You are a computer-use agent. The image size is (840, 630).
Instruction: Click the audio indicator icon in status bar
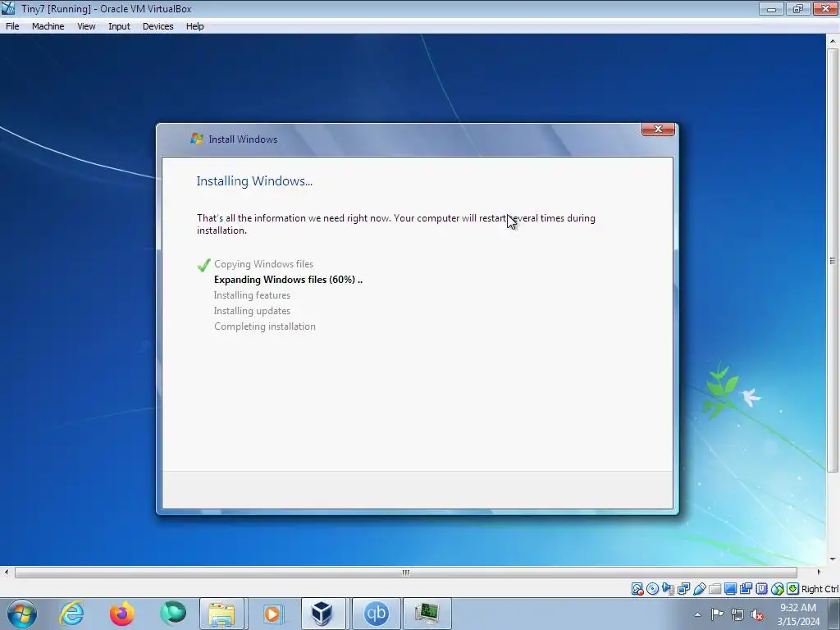click(668, 589)
